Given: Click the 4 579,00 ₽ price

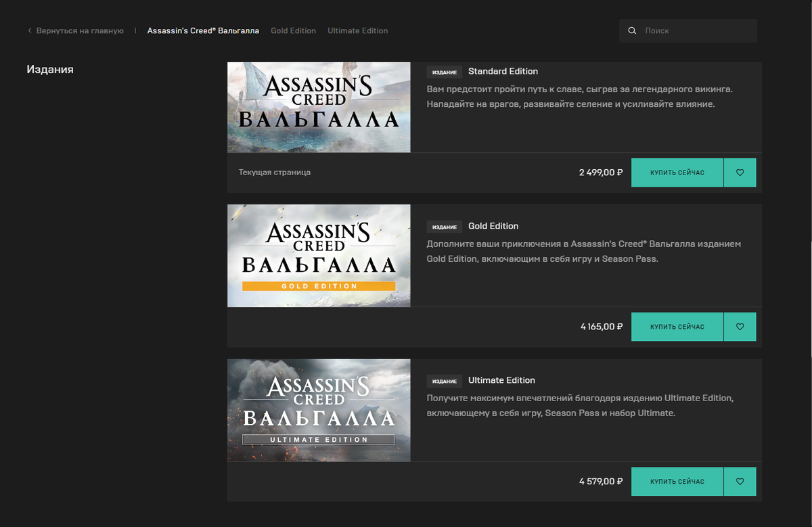Looking at the screenshot, I should (x=601, y=482).
